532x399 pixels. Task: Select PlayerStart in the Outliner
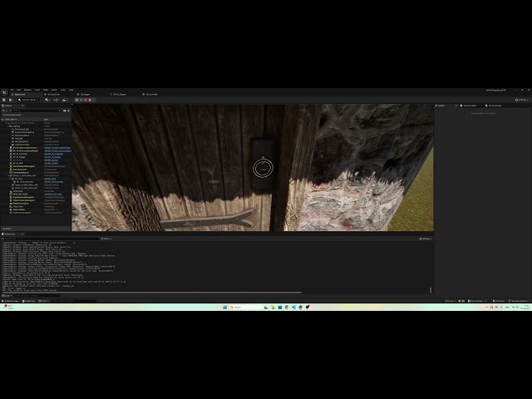18,207
